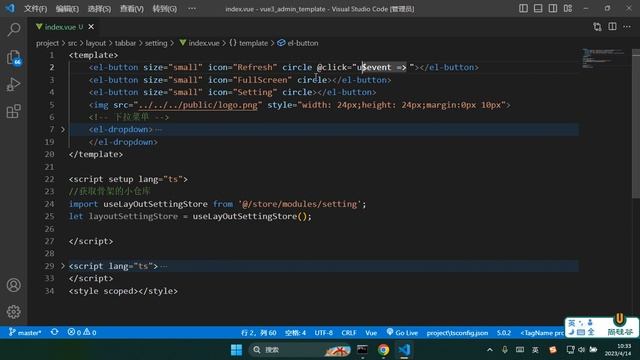Click the volume tray icon

click(582, 350)
